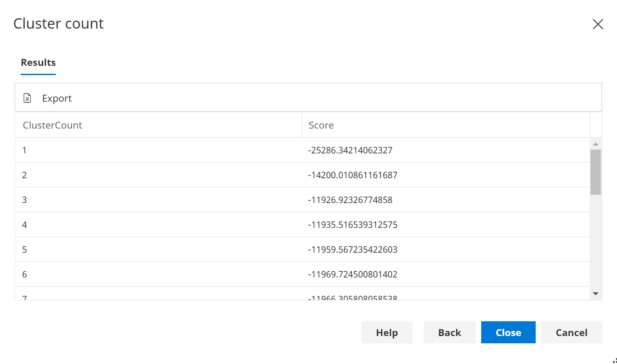The width and height of the screenshot is (617, 364).
Task: Click the Cluster count dialog title
Action: coord(58,23)
